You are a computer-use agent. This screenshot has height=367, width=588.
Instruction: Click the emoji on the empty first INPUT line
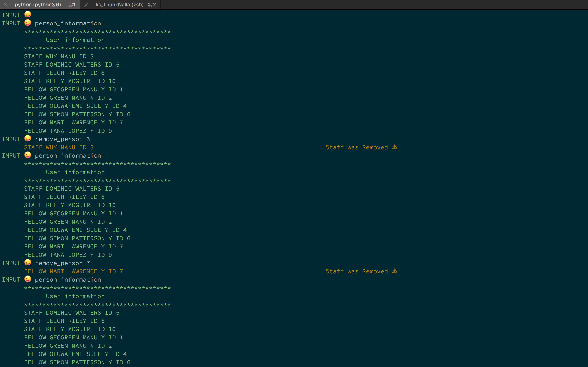coord(28,14)
